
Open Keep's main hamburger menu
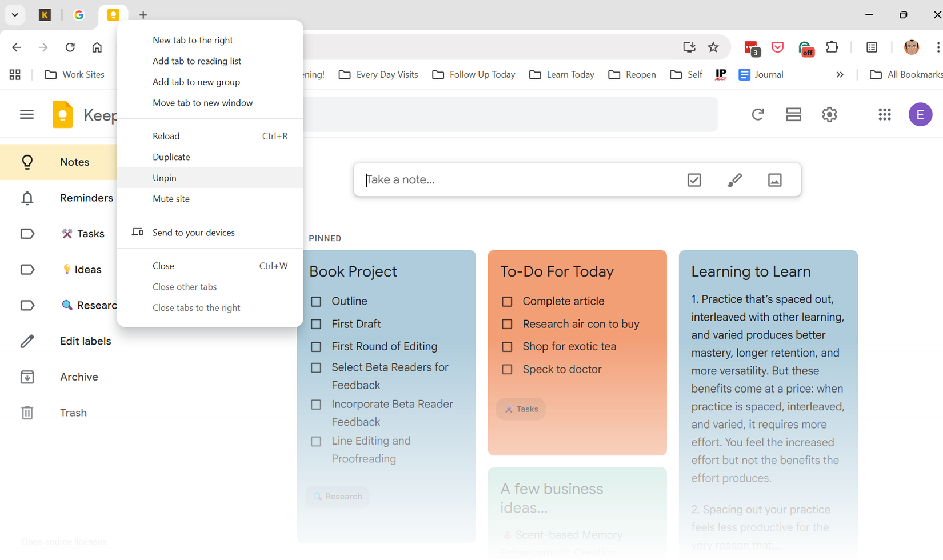tap(26, 114)
